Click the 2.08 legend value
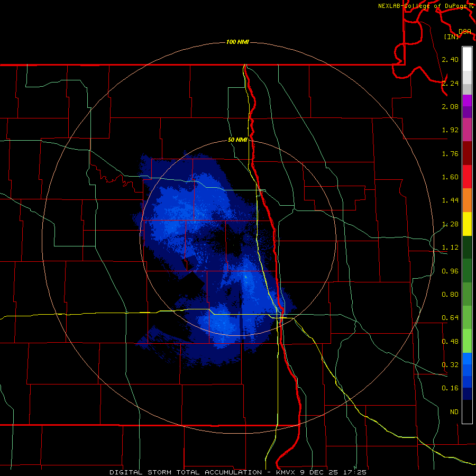 tap(450, 106)
